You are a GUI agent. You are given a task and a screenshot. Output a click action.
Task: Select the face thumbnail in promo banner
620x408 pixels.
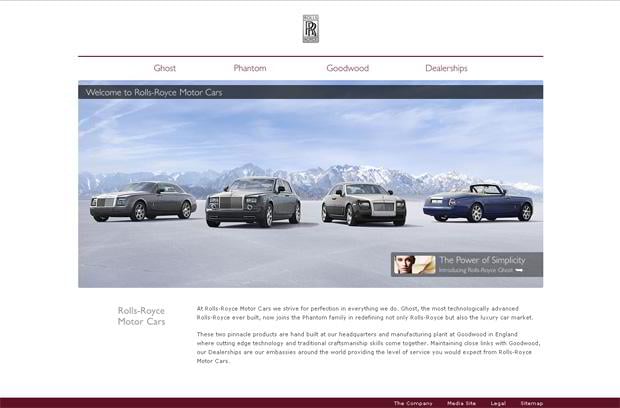pyautogui.click(x=414, y=265)
